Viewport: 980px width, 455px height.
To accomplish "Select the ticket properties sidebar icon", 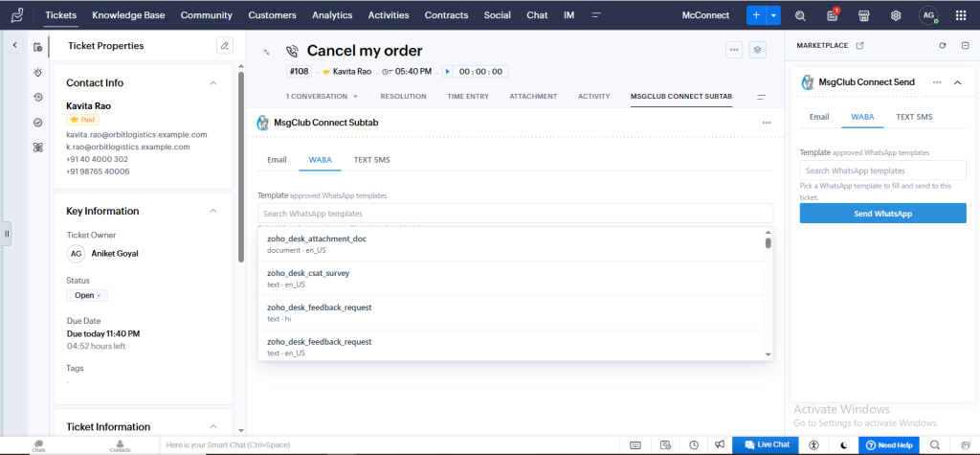I will click(38, 46).
